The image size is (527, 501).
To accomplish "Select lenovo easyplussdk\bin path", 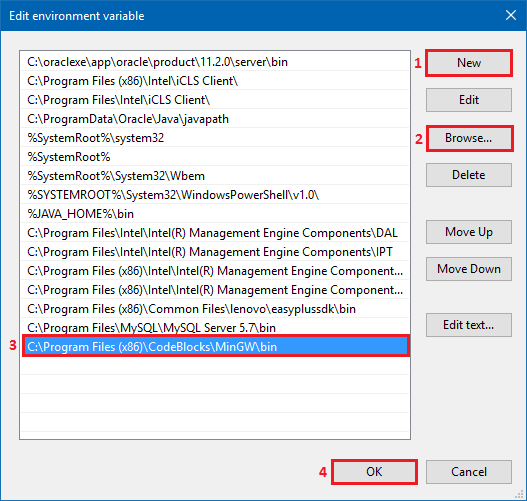I will 215,309.
